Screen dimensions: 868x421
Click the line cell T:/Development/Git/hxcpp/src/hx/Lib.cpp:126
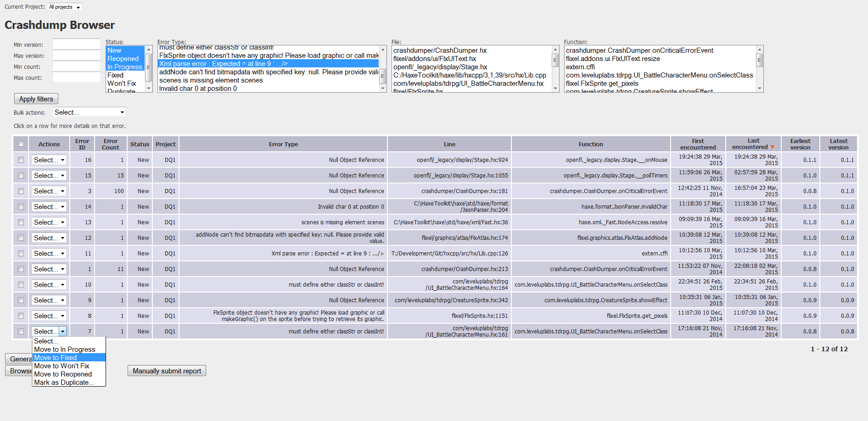pyautogui.click(x=450, y=254)
